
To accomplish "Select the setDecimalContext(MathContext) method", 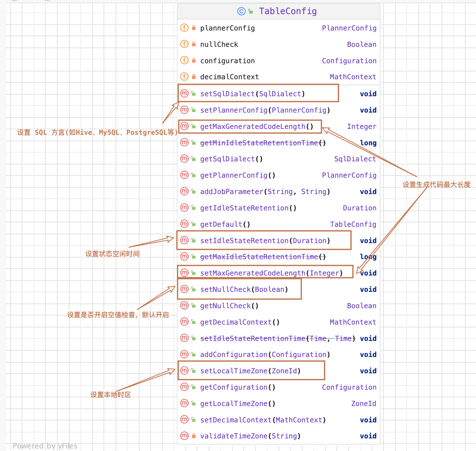I will pos(263,420).
